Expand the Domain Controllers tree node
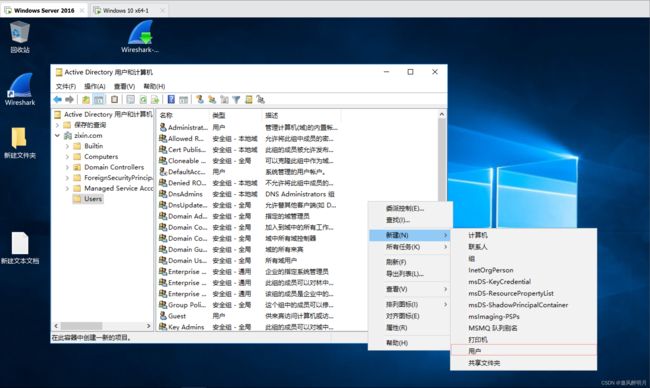The height and width of the screenshot is (388, 650). [x=67, y=167]
